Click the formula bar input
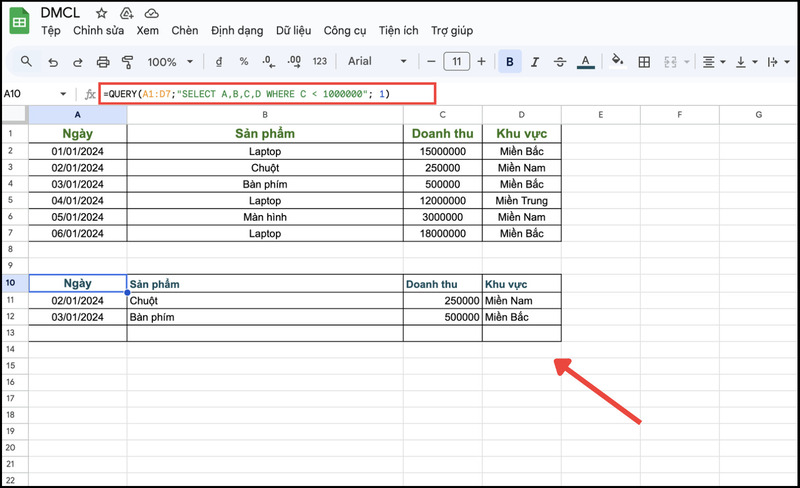The height and width of the screenshot is (488, 800). 267,94
